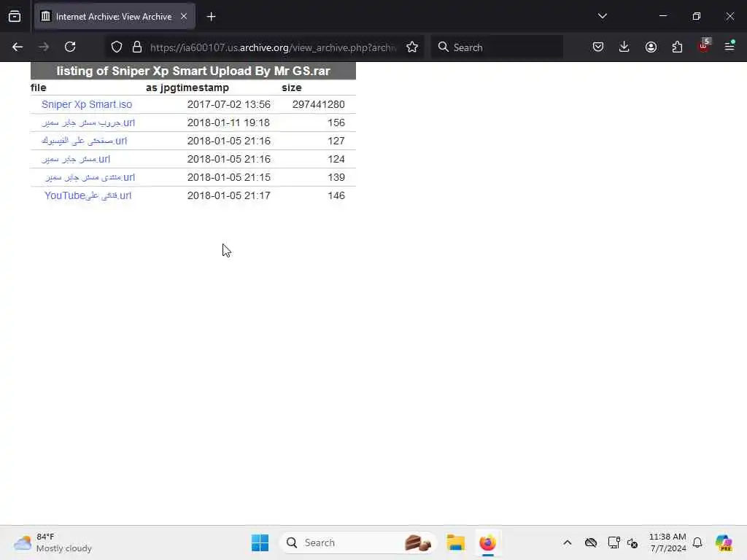
Task: Open a new browser tab
Action: click(211, 17)
